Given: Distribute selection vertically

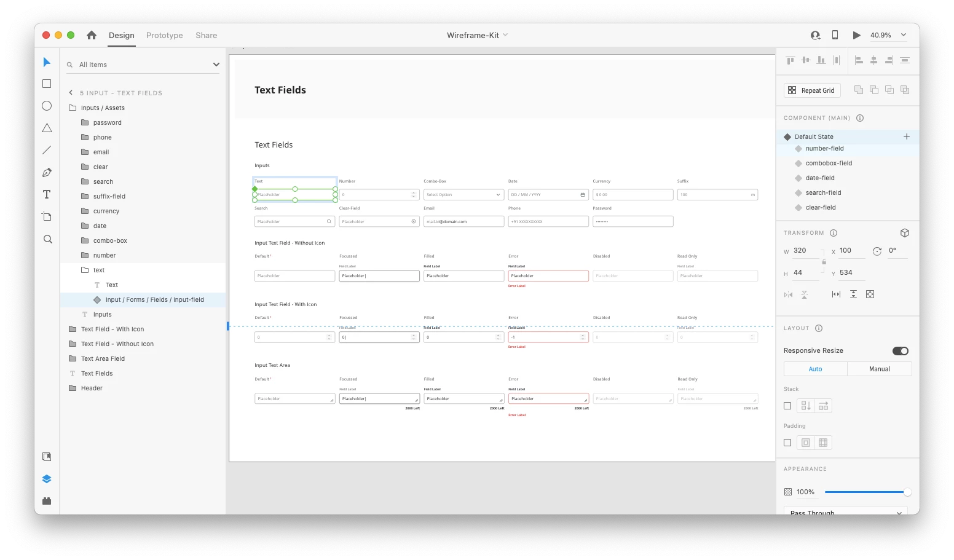Looking at the screenshot, I should (x=905, y=60).
